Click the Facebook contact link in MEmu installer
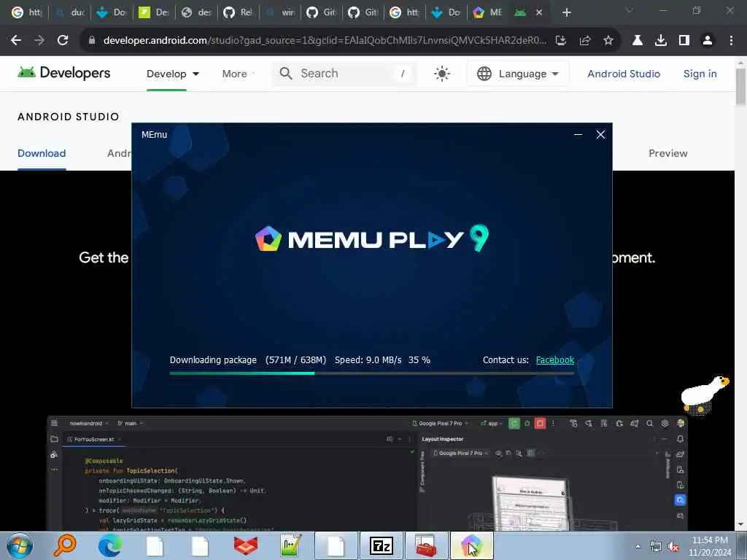 click(x=554, y=360)
